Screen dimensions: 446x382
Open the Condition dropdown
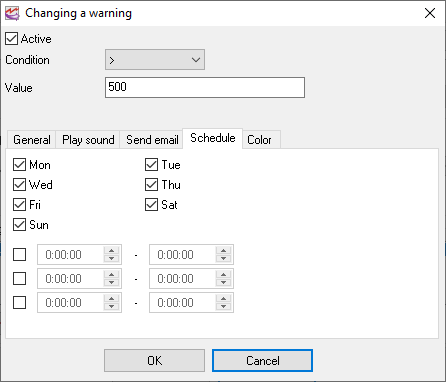(155, 60)
